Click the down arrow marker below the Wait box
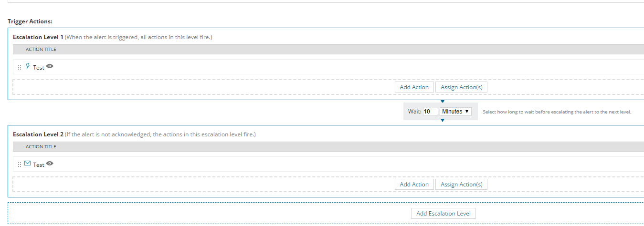This screenshot has width=644, height=226. (x=443, y=120)
